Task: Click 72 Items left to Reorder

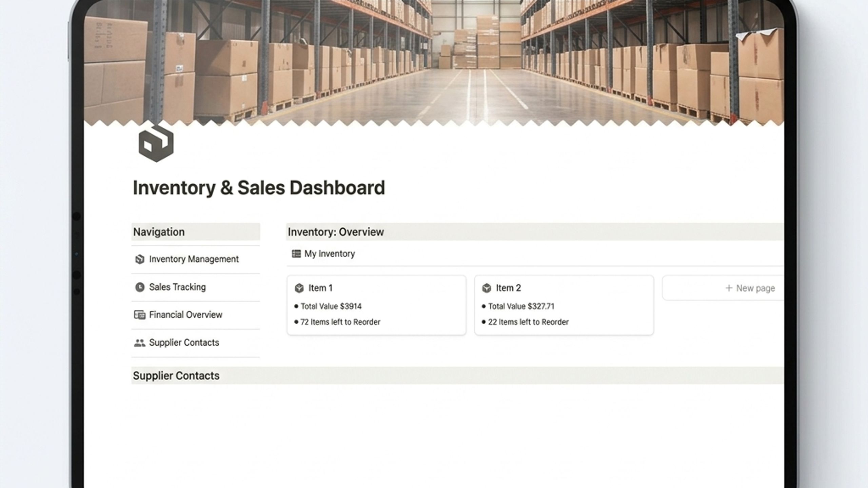Action: pos(340,322)
